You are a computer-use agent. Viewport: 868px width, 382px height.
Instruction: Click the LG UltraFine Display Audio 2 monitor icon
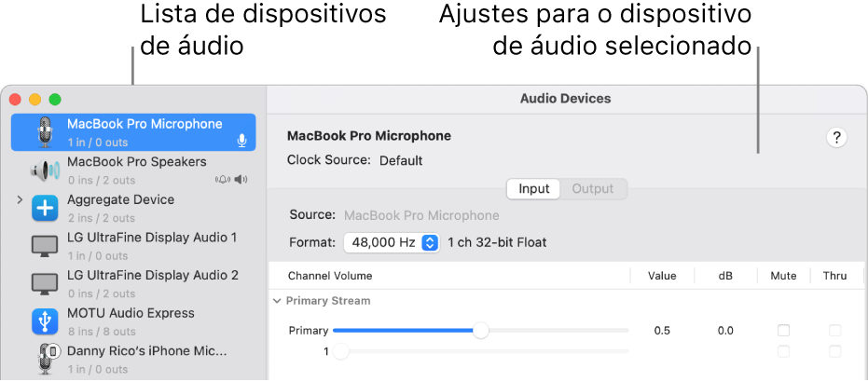[x=45, y=284]
